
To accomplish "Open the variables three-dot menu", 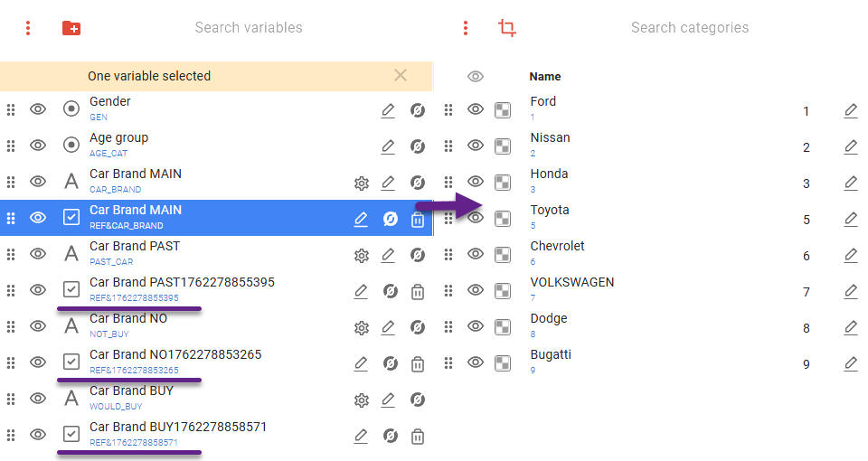I will 28,28.
